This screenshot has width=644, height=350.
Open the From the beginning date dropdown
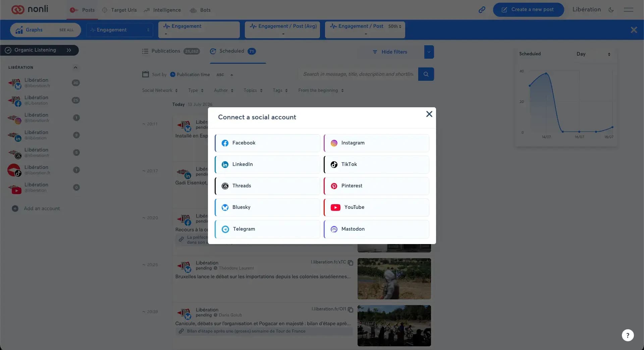321,91
